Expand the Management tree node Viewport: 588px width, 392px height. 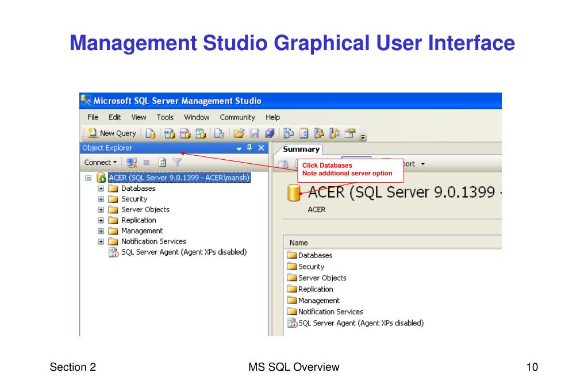pos(101,230)
